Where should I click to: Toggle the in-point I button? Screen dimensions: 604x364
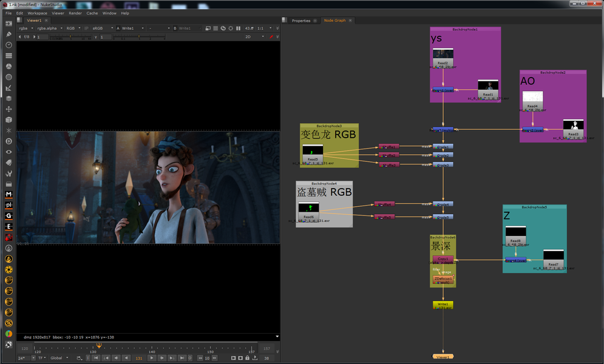(88, 358)
